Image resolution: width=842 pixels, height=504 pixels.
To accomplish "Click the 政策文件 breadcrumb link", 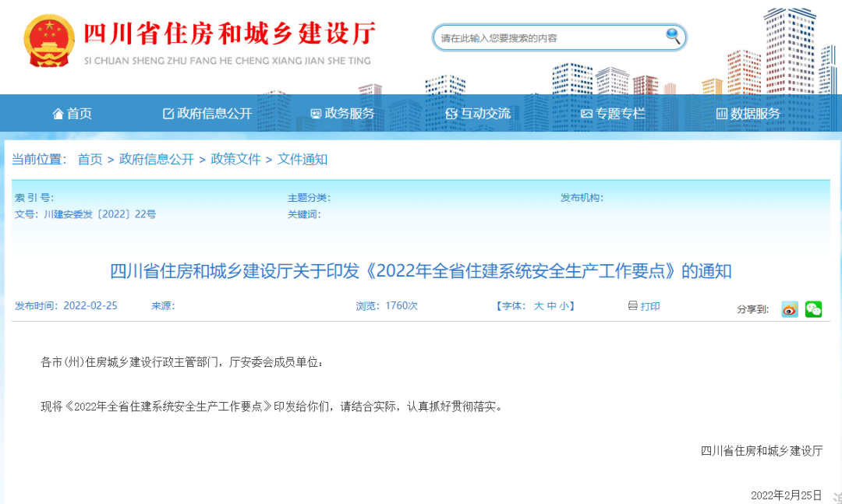I will (235, 159).
